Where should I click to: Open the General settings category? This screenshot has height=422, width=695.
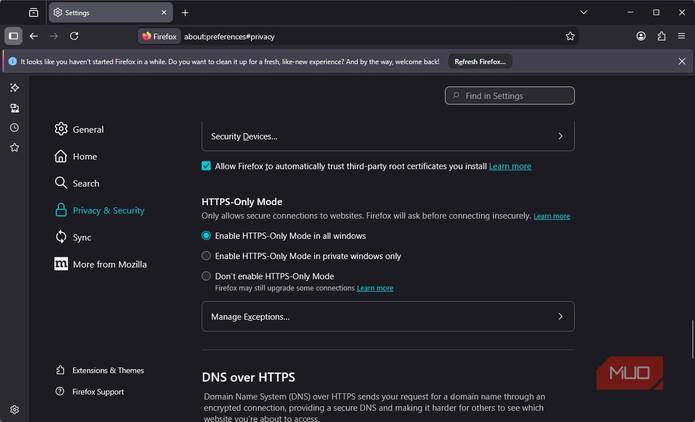[x=79, y=129]
